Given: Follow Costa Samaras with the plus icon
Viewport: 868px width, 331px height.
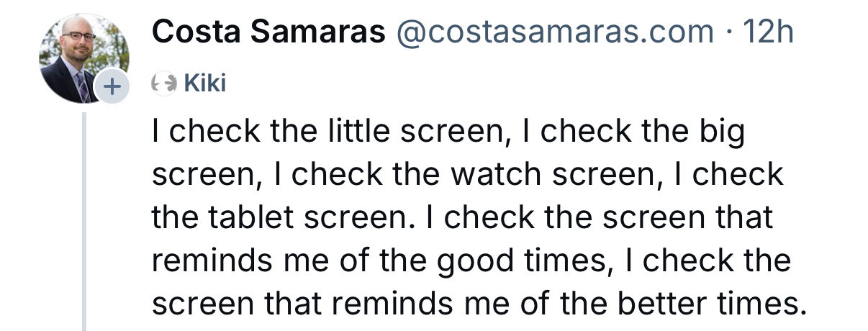Looking at the screenshot, I should (112, 87).
